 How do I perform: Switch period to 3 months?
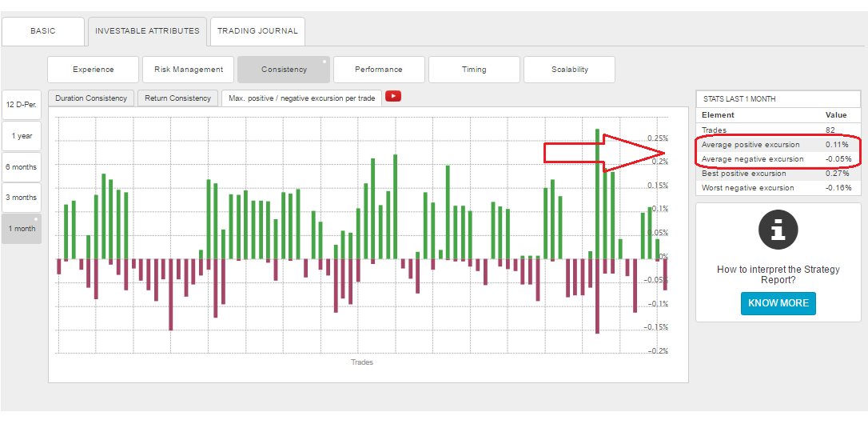coord(22,198)
